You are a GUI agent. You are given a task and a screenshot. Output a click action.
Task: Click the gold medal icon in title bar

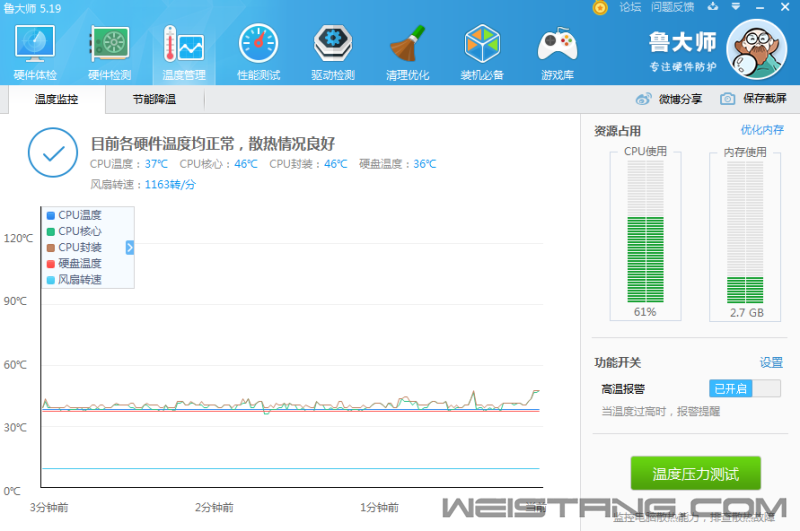tap(600, 8)
